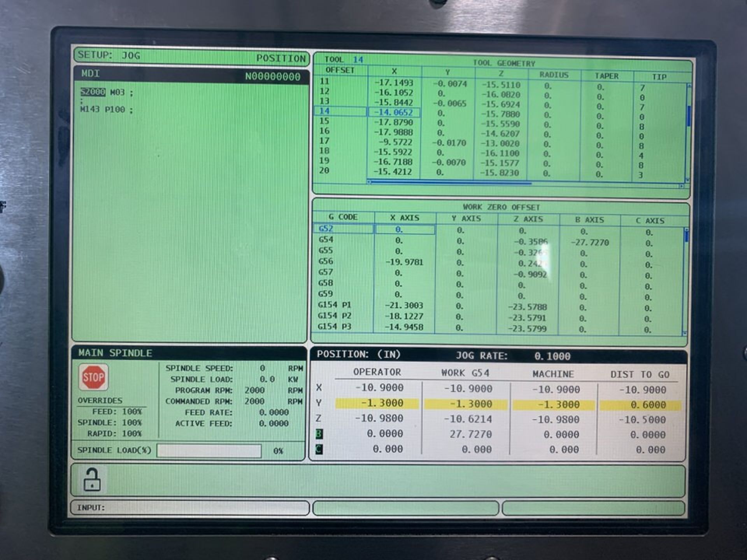Click the SPINDLE override 100% value

tap(132, 423)
